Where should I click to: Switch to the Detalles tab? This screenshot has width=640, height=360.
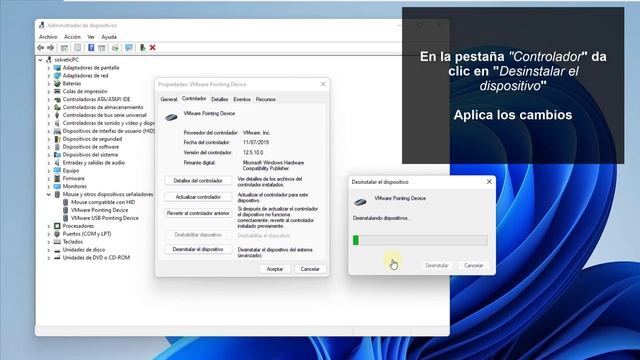point(220,99)
